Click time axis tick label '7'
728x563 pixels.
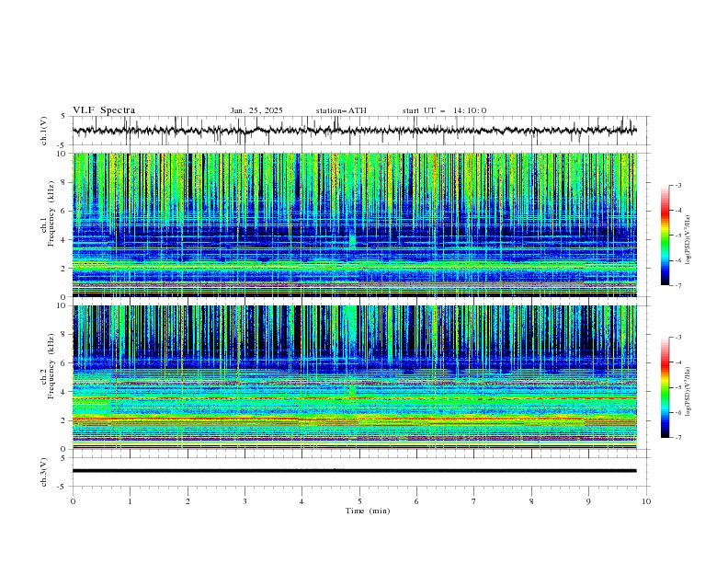(x=474, y=501)
